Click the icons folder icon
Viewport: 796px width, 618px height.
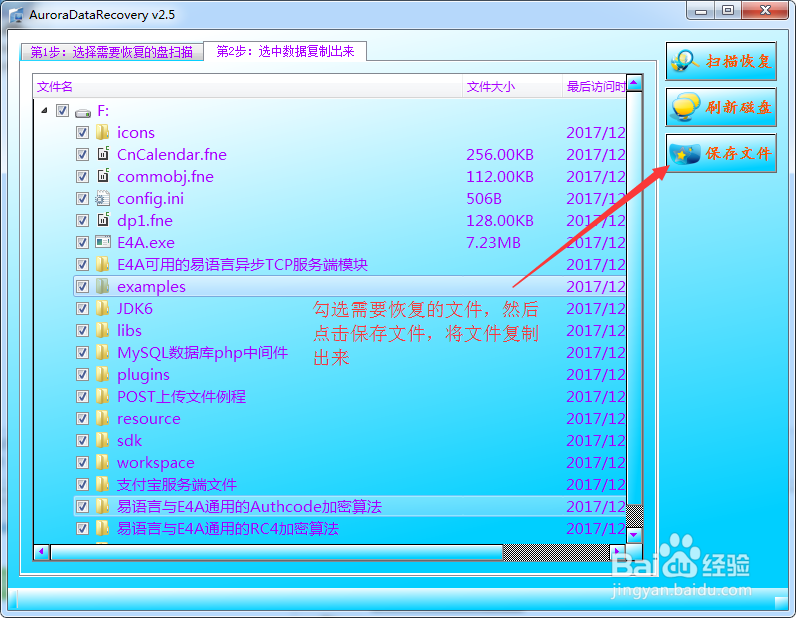tap(103, 132)
